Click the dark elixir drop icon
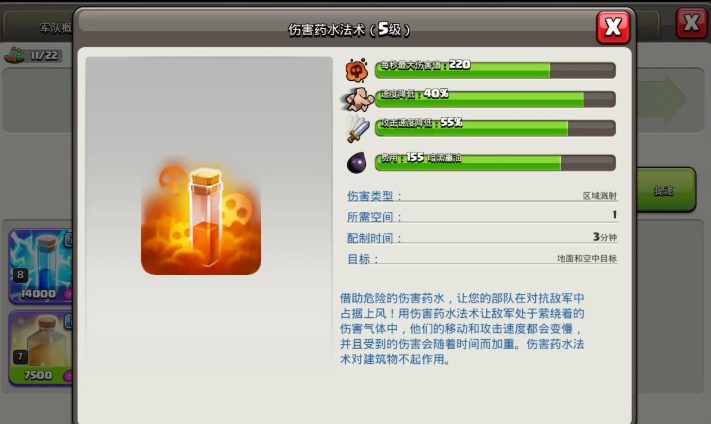This screenshot has height=424, width=711. pyautogui.click(x=356, y=163)
